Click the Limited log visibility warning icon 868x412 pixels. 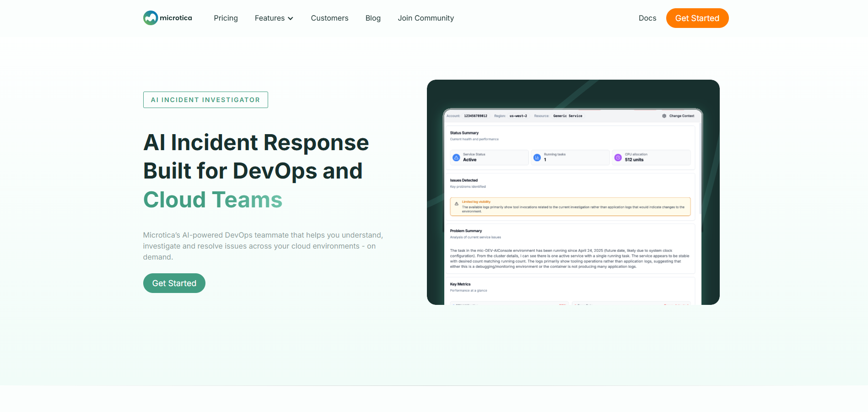pos(456,204)
